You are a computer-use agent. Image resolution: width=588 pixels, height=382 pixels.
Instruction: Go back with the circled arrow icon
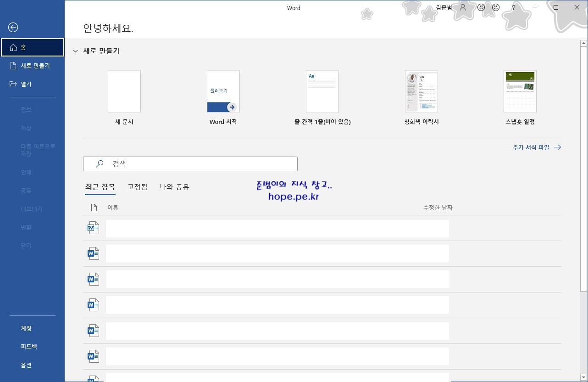click(13, 28)
